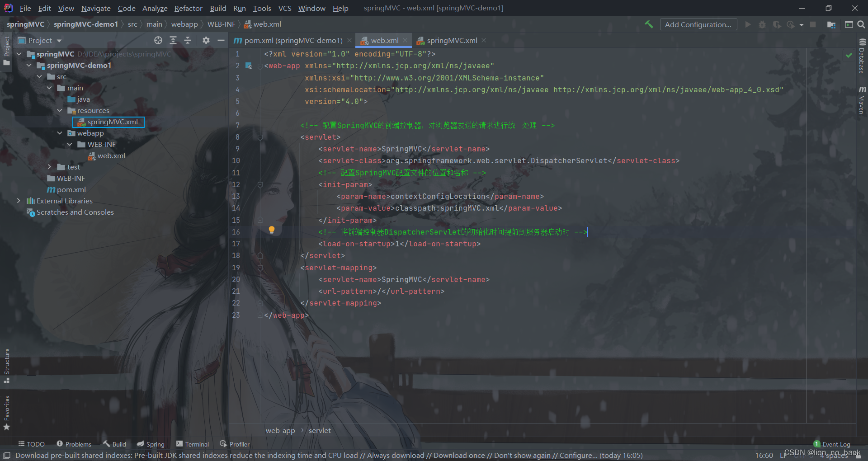Open Structure tool window sidebar

click(x=6, y=366)
